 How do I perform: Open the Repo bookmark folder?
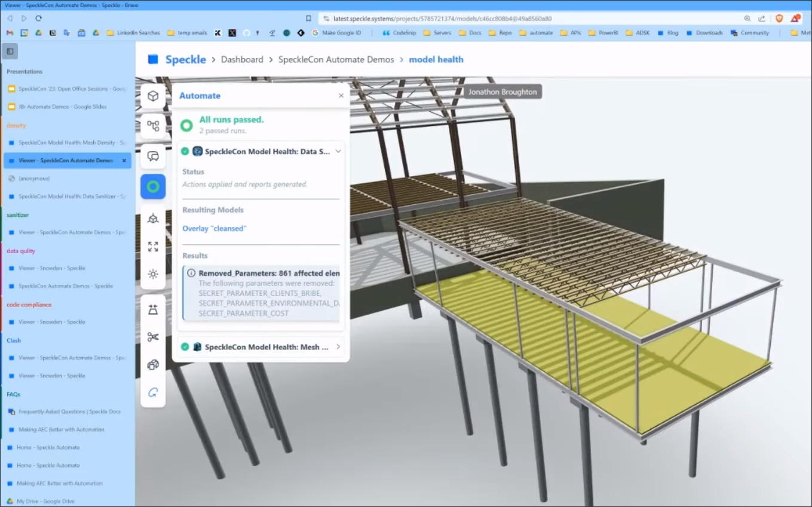coord(500,33)
